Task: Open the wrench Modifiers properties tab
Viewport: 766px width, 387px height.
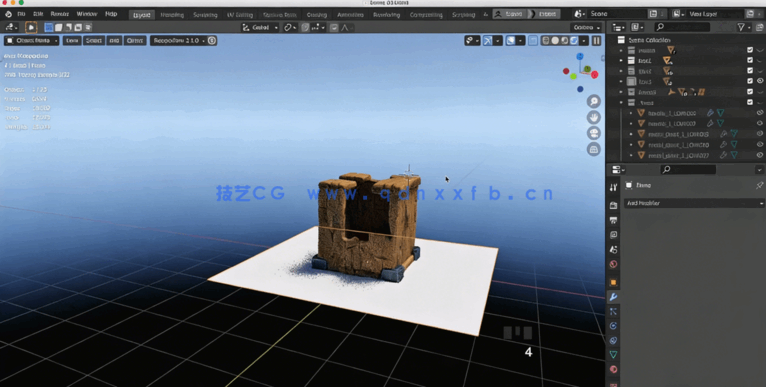Action: tap(613, 297)
